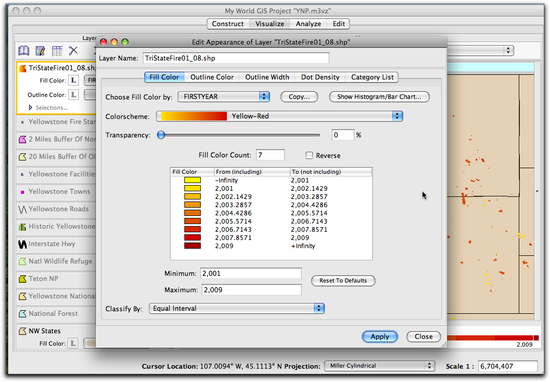The height and width of the screenshot is (382, 550).
Task: Click the From (including) column header
Action: 252,172
